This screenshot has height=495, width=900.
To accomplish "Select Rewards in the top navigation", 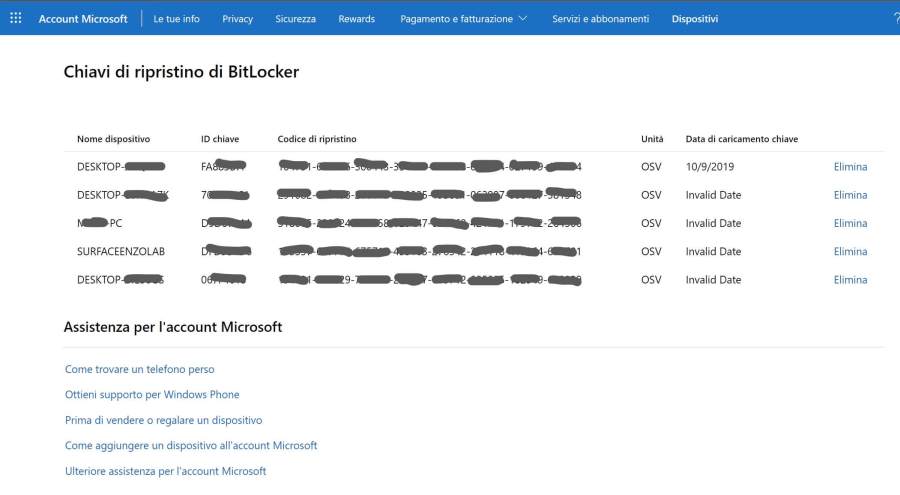I will [x=356, y=19].
